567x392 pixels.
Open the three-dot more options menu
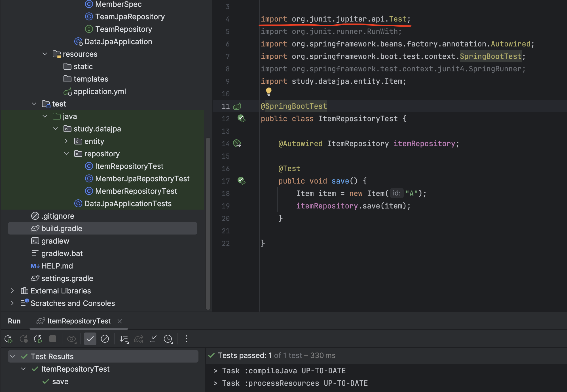coord(186,339)
